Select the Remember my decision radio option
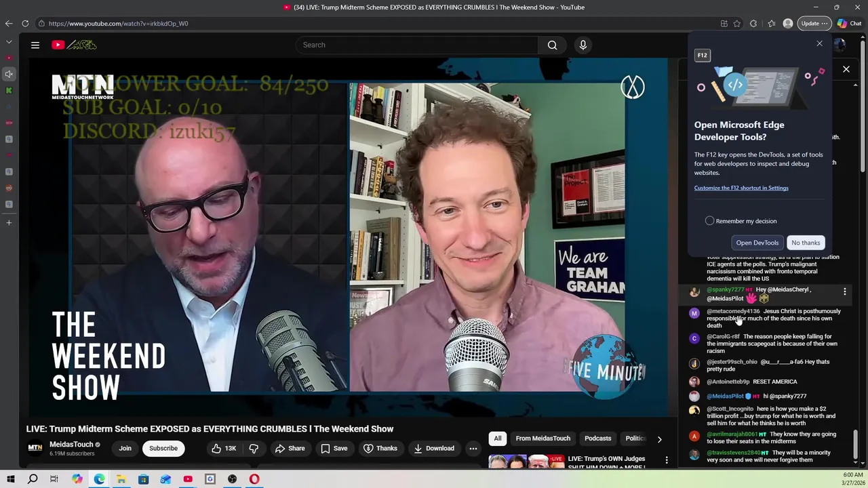The image size is (868, 488). coord(709,221)
